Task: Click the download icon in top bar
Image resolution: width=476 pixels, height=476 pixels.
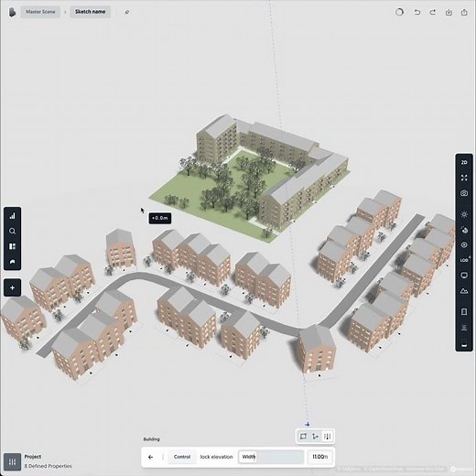Action: point(449,12)
